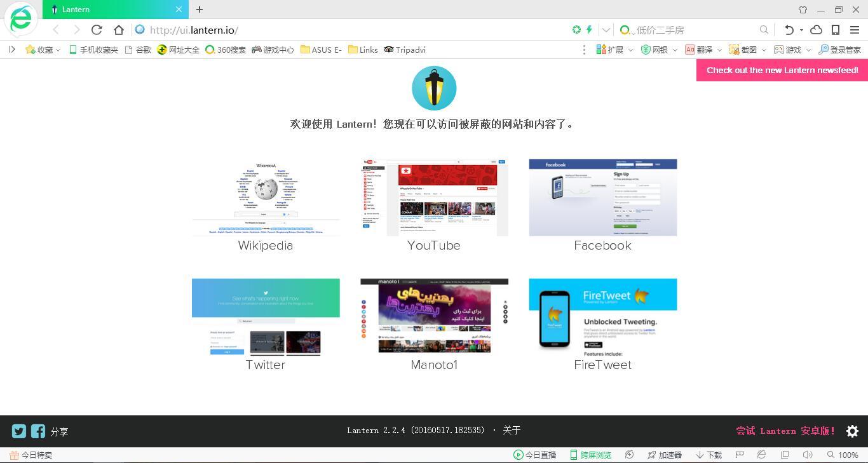Image resolution: width=868 pixels, height=463 pixels.
Task: Click the search box with 低价二手房
Action: point(693,30)
